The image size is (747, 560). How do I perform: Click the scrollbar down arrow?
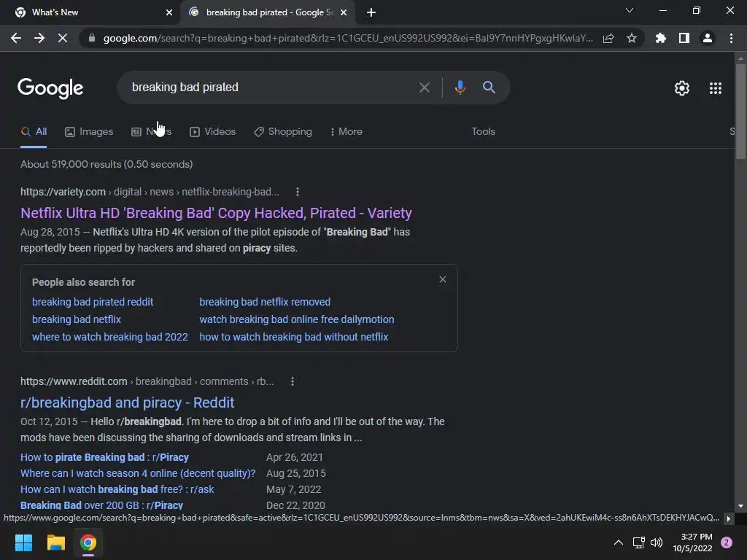coord(740,506)
